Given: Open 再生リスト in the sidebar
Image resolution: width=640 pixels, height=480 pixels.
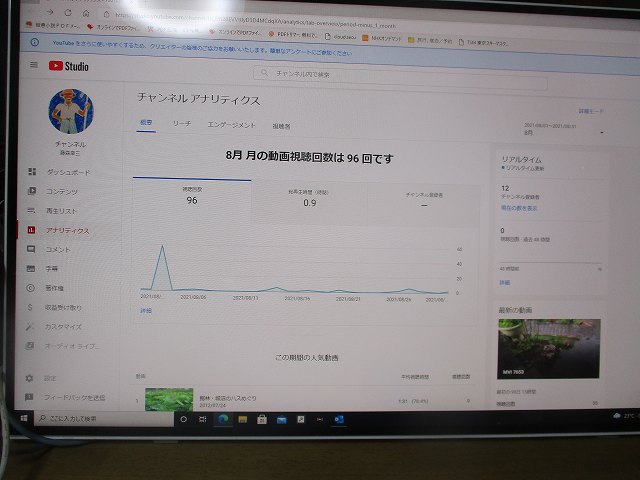Looking at the screenshot, I should (61, 211).
